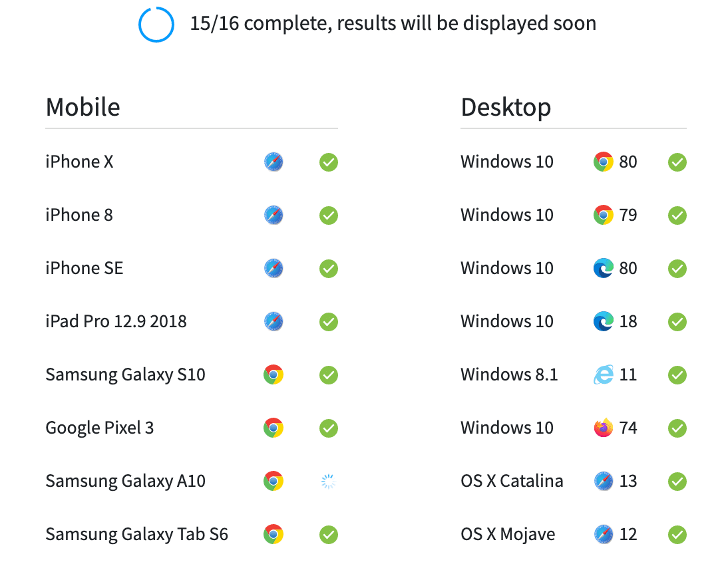Screen dimensions: 728x580
Task: Click Firefox 74 icon on Windows 10
Action: (x=603, y=428)
